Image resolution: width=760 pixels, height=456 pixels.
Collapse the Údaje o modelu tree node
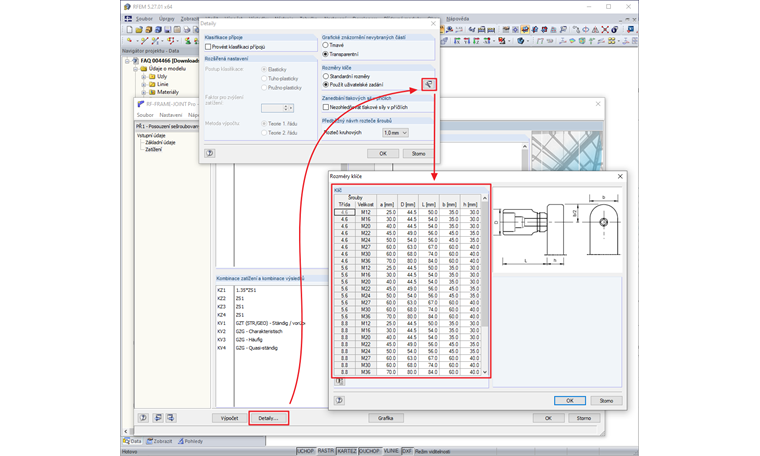(136, 69)
